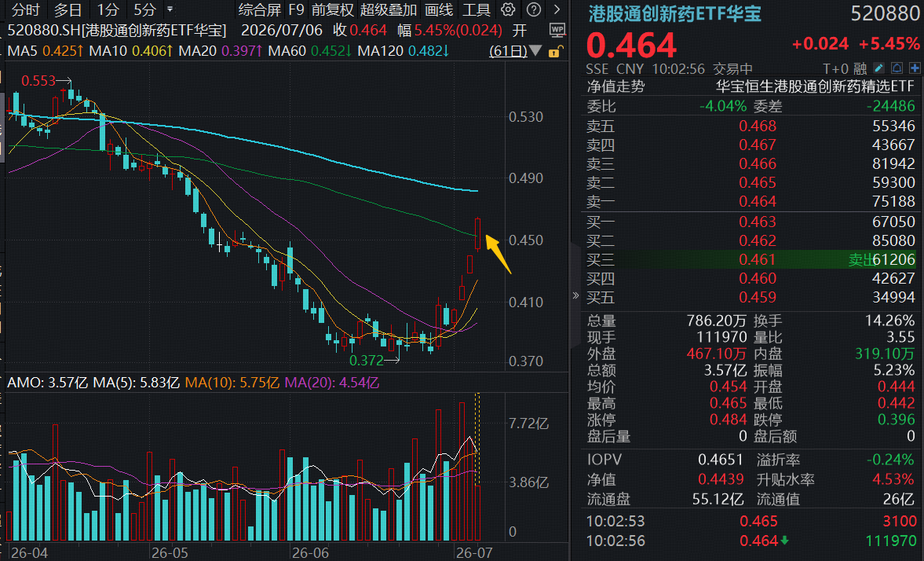Click the MA10 0.406 indicator label
The width and height of the screenshot is (924, 561).
(x=131, y=51)
